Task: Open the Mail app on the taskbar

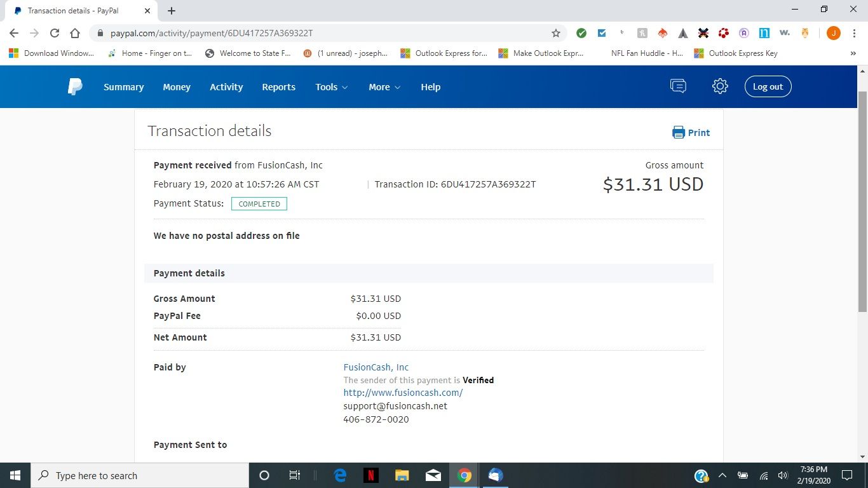Action: click(x=433, y=475)
